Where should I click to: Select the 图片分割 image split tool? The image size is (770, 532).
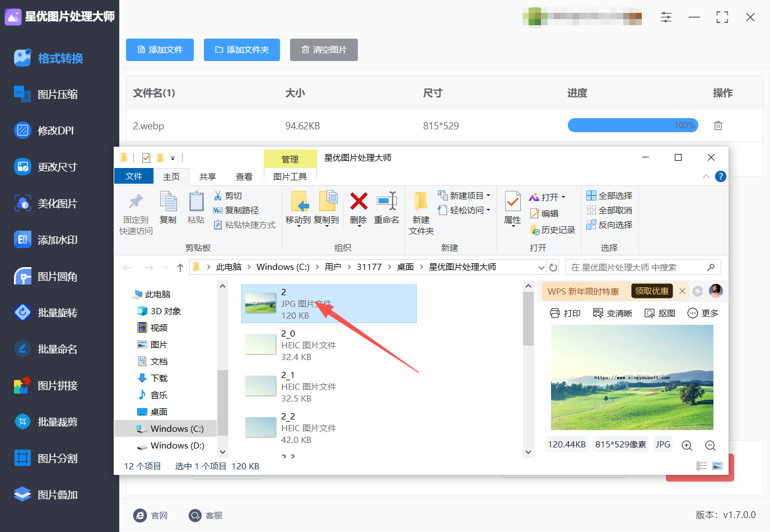click(46, 458)
